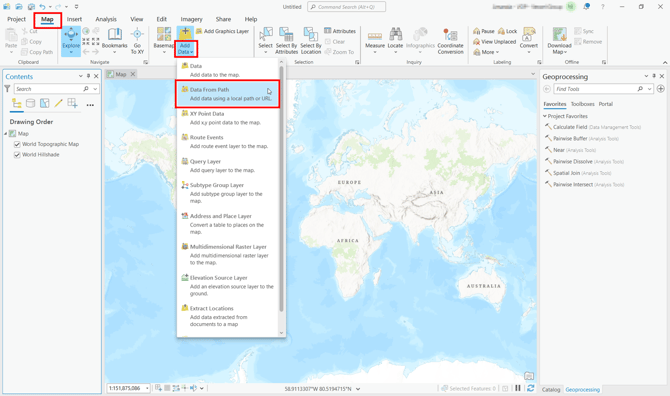Select List By Snapping icon

click(73, 103)
